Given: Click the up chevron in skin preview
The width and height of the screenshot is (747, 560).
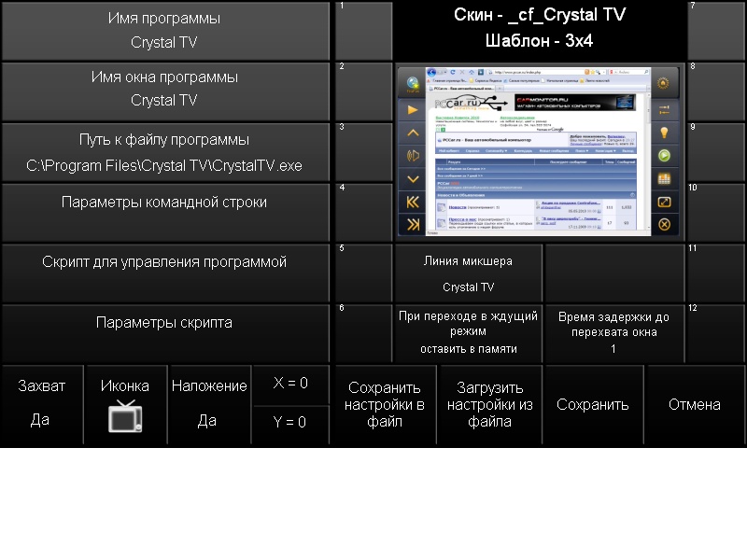Looking at the screenshot, I should pos(413,133).
